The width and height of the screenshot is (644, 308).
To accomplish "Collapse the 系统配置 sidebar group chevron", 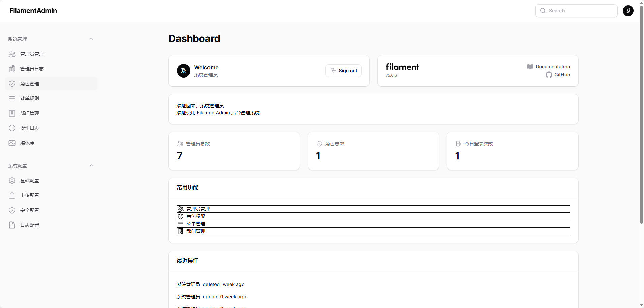I will pyautogui.click(x=91, y=166).
